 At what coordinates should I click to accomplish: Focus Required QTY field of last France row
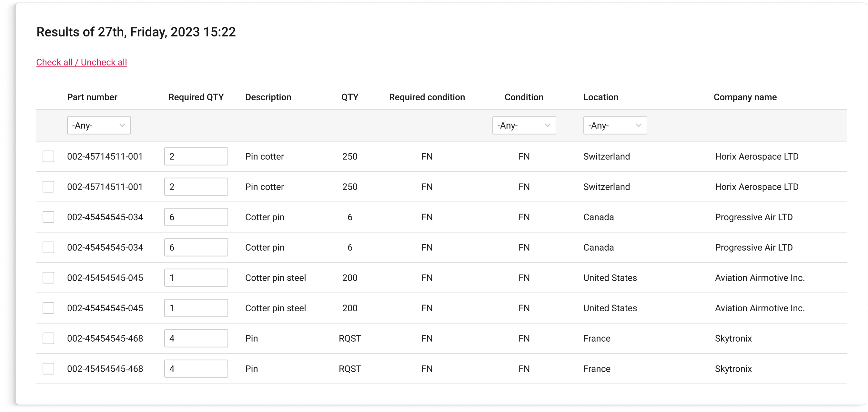[x=196, y=368]
